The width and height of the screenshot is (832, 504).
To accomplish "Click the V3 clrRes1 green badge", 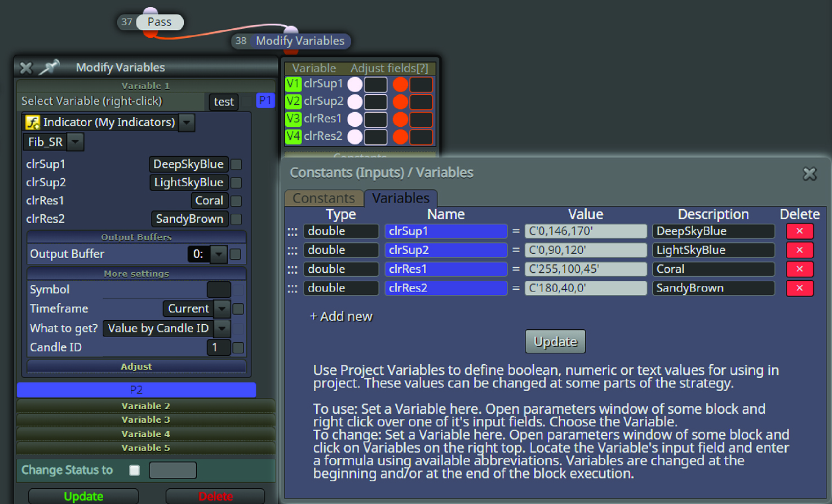I will pos(293,119).
